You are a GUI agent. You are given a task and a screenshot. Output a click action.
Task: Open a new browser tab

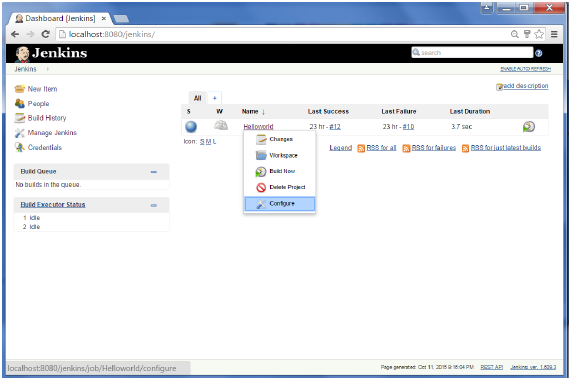(121, 19)
